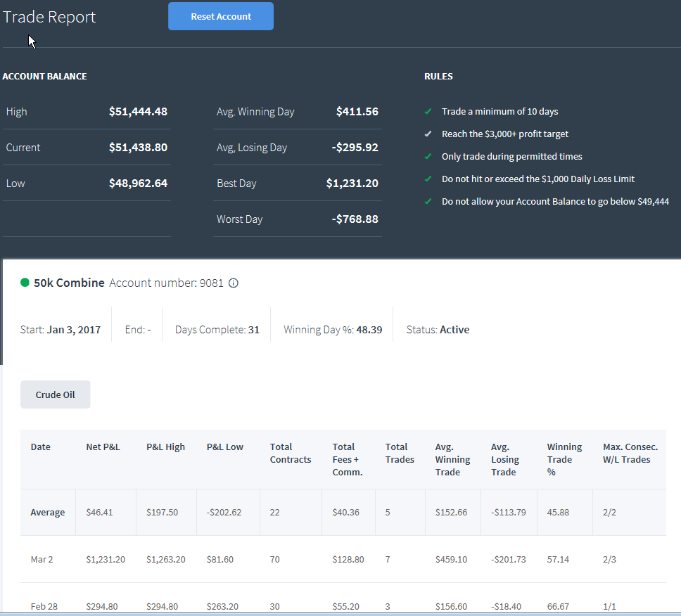Click the Reset Account button

221,16
